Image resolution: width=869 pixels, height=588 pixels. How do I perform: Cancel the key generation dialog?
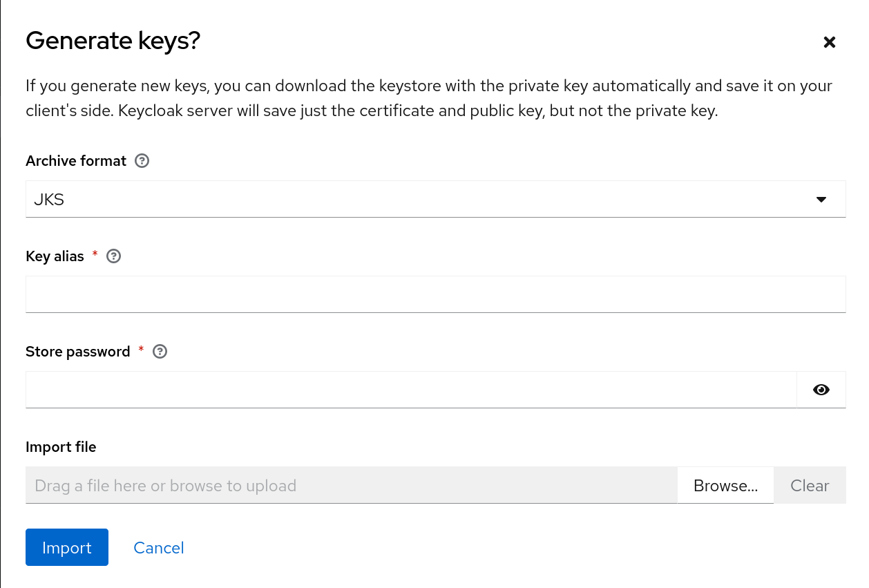click(x=159, y=548)
